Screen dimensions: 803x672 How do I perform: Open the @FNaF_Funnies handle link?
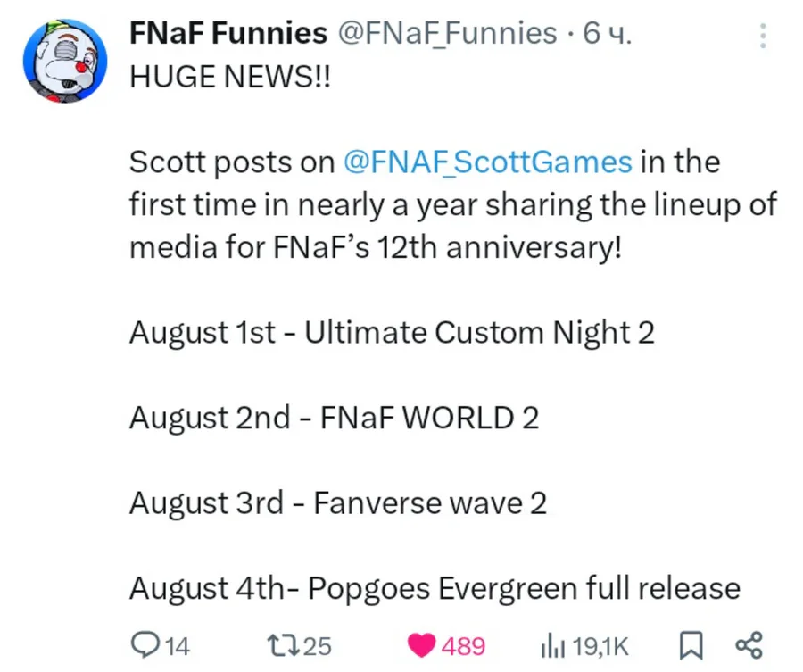pos(446,34)
